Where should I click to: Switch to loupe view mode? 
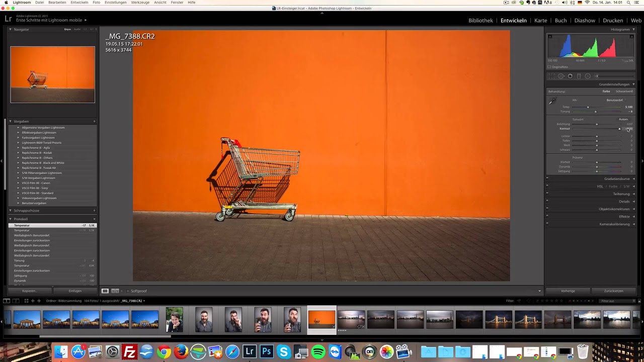click(x=105, y=291)
